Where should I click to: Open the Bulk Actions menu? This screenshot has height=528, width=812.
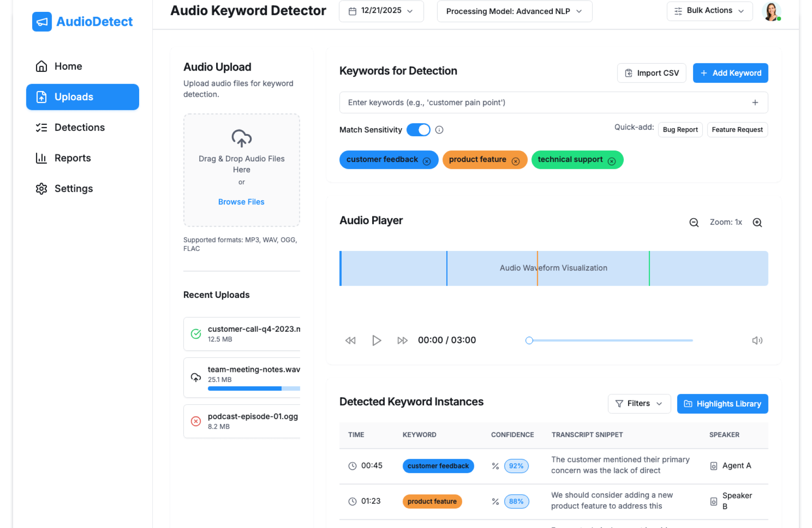709,11
